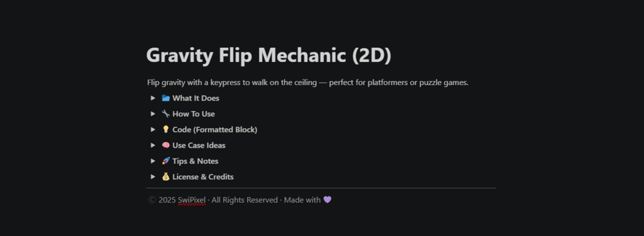Click the brain emoji beside Use Case Ideas
Screen dimensions: 644x236
click(165, 145)
